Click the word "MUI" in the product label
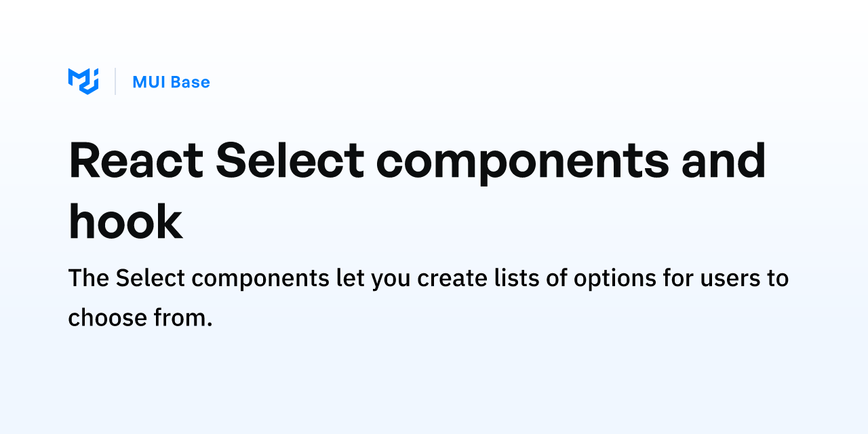 149,82
